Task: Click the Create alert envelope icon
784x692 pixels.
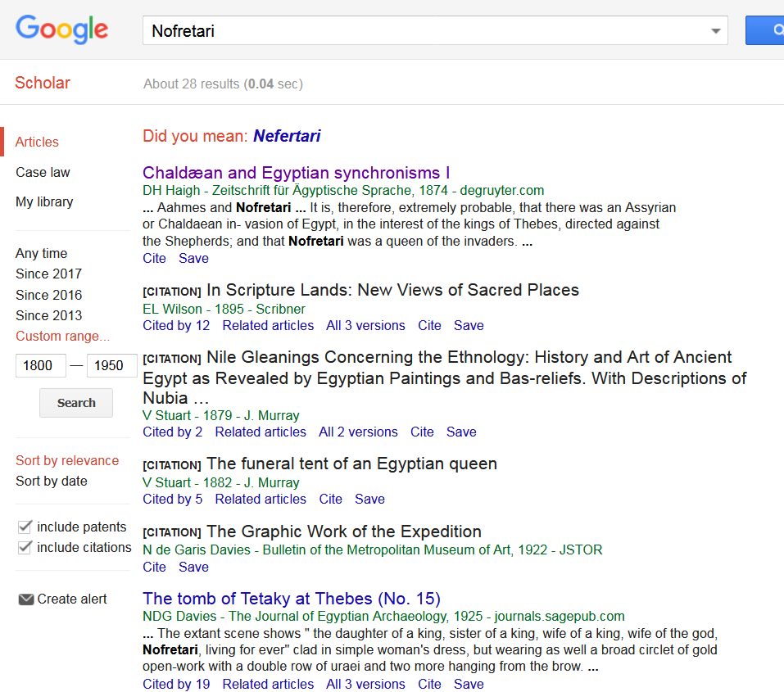Action: [x=26, y=599]
